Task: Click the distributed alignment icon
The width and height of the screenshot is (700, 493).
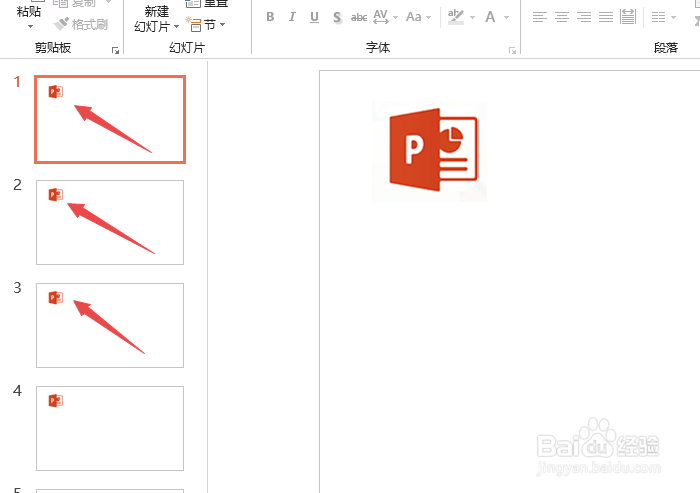Action: [628, 17]
